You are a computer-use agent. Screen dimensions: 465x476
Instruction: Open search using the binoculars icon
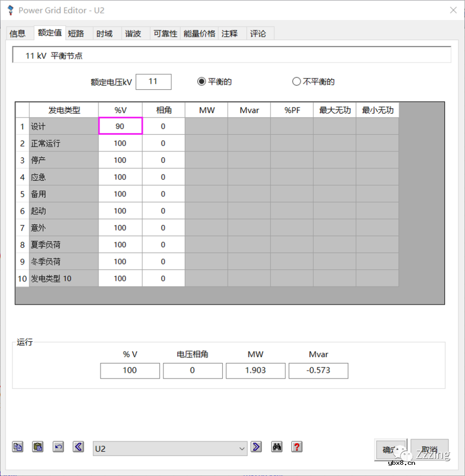coord(277,447)
